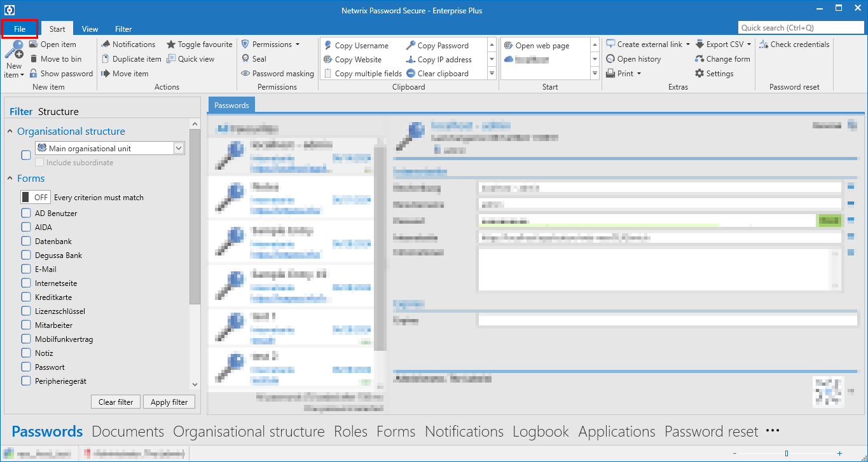This screenshot has height=462, width=868.
Task: Open the Roles module
Action: [x=351, y=431]
